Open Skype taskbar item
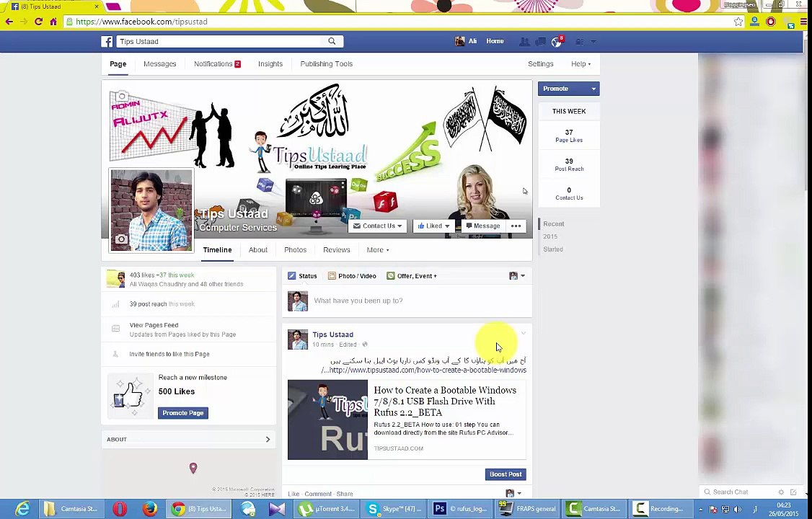 coord(394,509)
